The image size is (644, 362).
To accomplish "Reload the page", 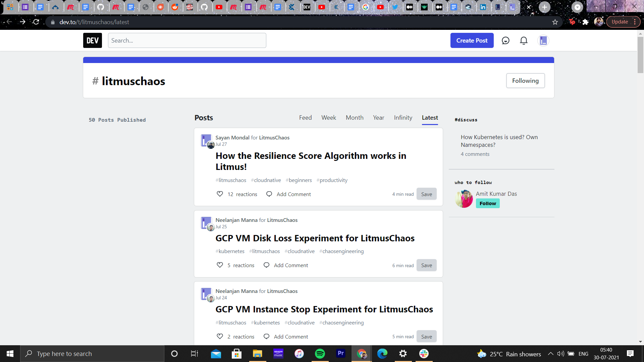I will point(36,22).
